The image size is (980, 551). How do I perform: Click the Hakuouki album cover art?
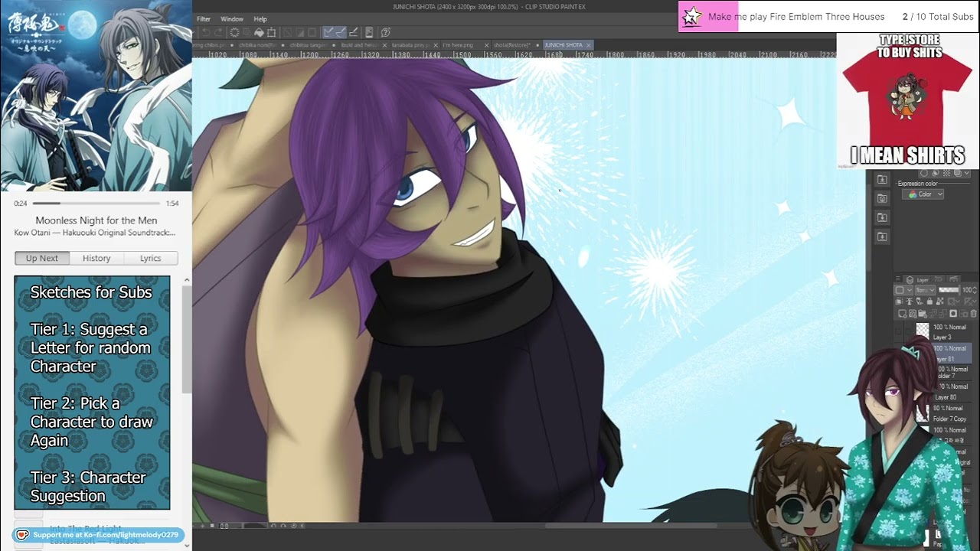pyautogui.click(x=96, y=96)
